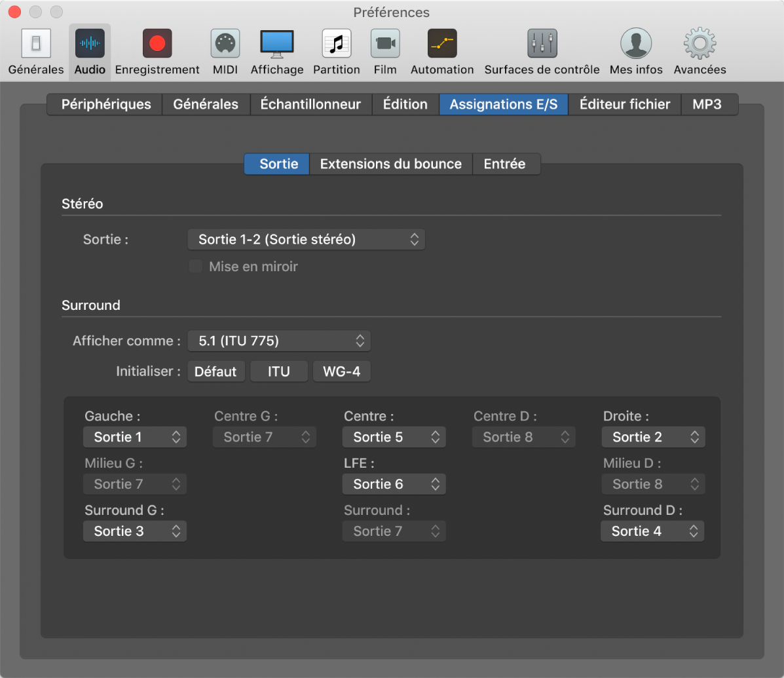
Task: Click the WG-4 initialize button
Action: coord(341,371)
